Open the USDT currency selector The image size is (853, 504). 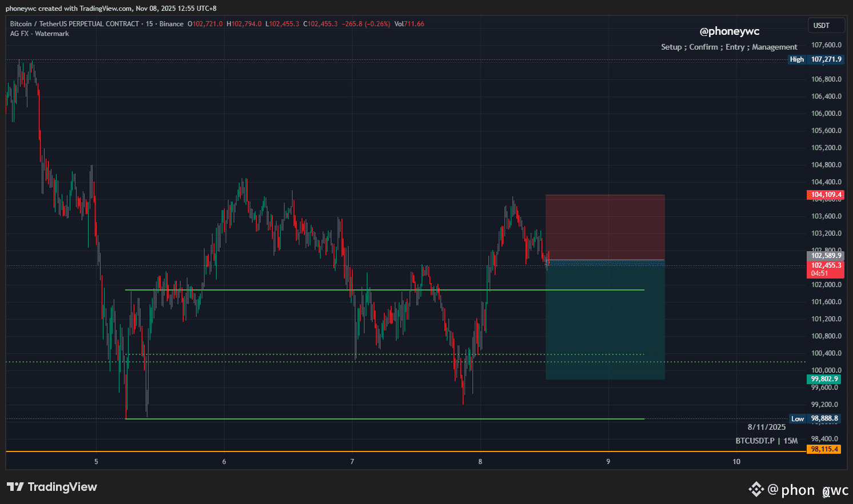pos(826,26)
